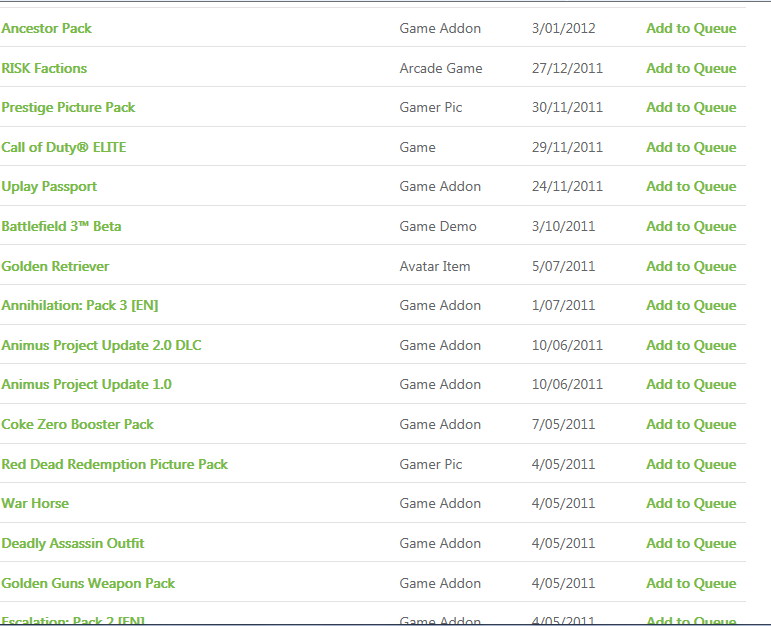The height and width of the screenshot is (626, 771).
Task: Open Red Dead Redemption Picture Pack
Action: tap(115, 464)
